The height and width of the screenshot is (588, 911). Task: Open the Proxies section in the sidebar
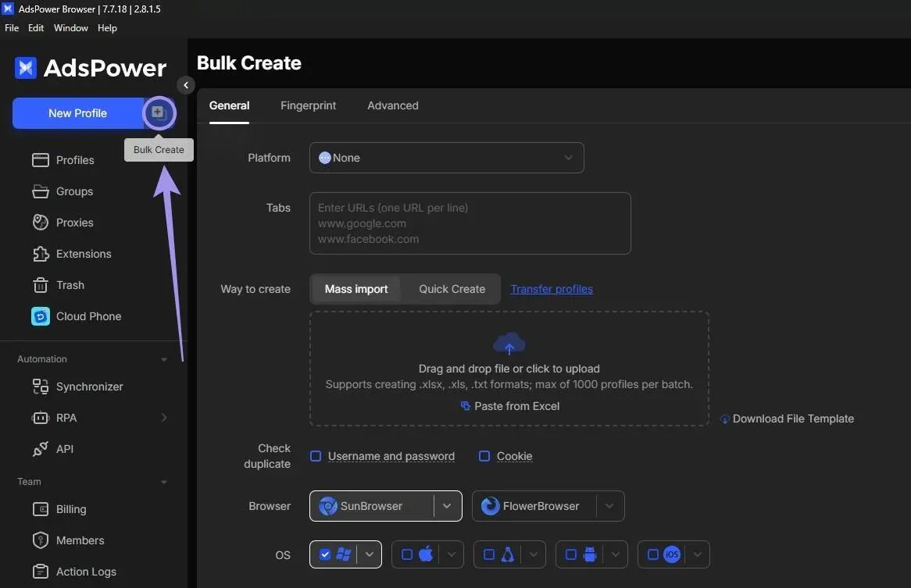[75, 223]
